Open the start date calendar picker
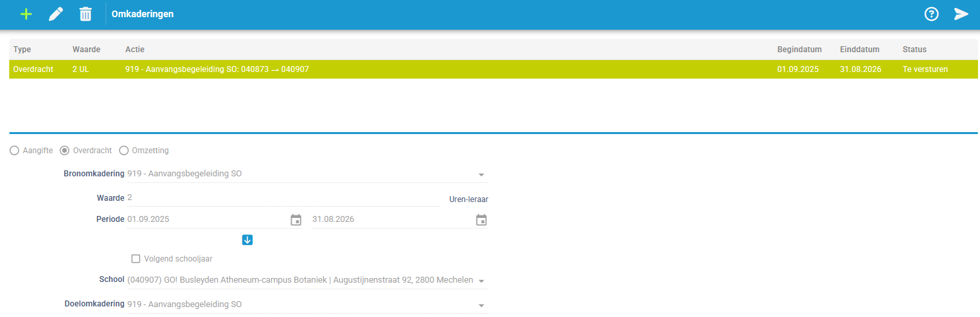The width and height of the screenshot is (980, 317). point(296,220)
